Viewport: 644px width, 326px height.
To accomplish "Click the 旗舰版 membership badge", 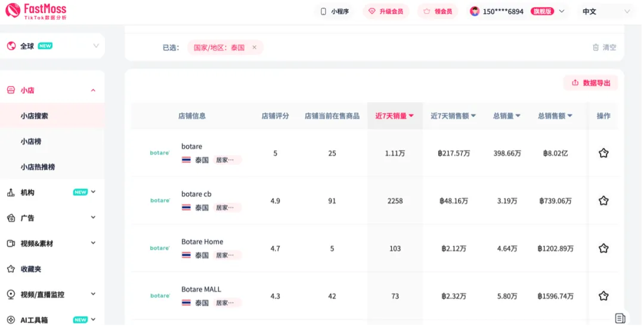I will click(x=542, y=11).
